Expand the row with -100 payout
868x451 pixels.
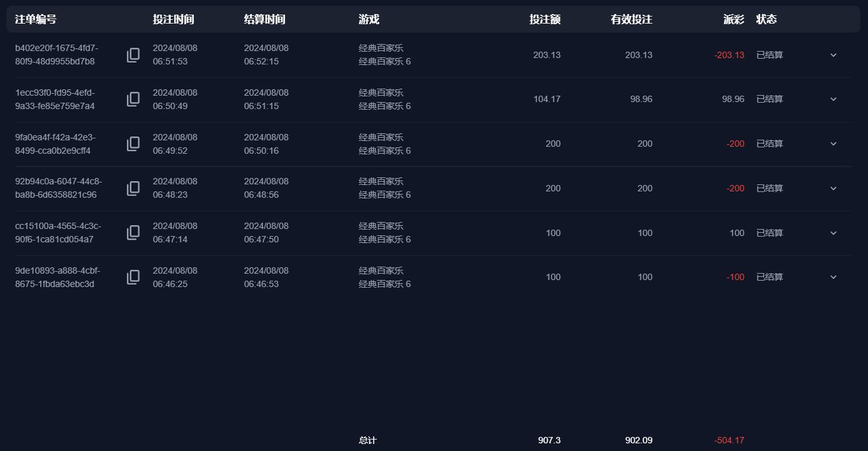pyautogui.click(x=833, y=277)
